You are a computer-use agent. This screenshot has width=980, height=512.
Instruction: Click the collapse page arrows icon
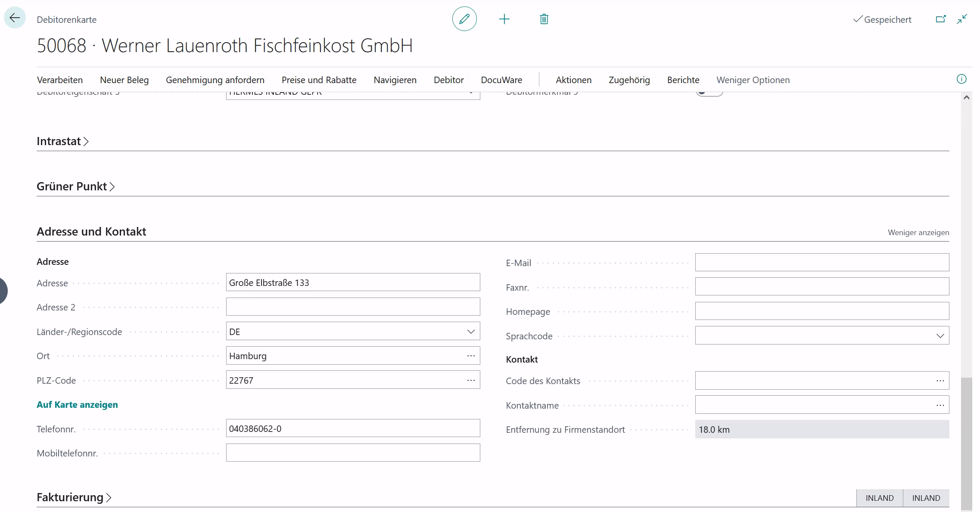[962, 19]
